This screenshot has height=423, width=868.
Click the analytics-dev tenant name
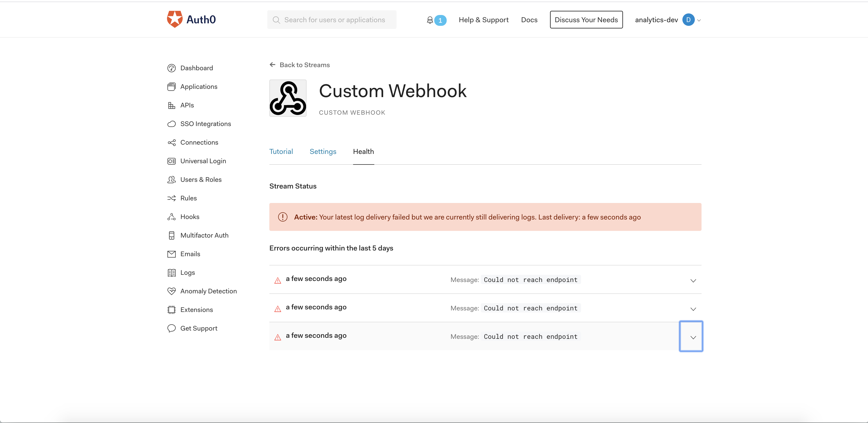(656, 20)
